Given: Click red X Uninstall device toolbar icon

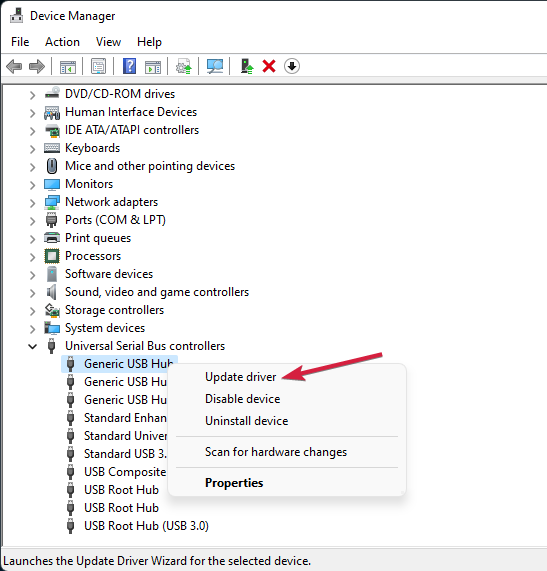Looking at the screenshot, I should point(269,66).
